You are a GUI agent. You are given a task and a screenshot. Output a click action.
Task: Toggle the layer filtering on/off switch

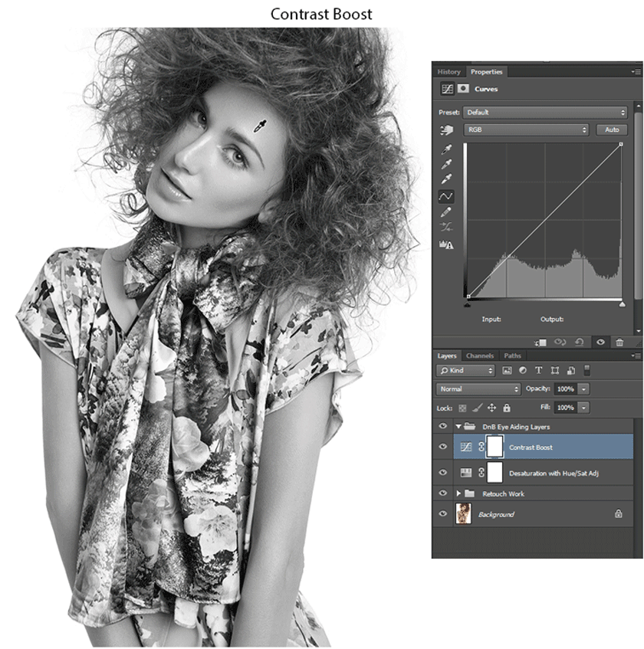pos(586,370)
